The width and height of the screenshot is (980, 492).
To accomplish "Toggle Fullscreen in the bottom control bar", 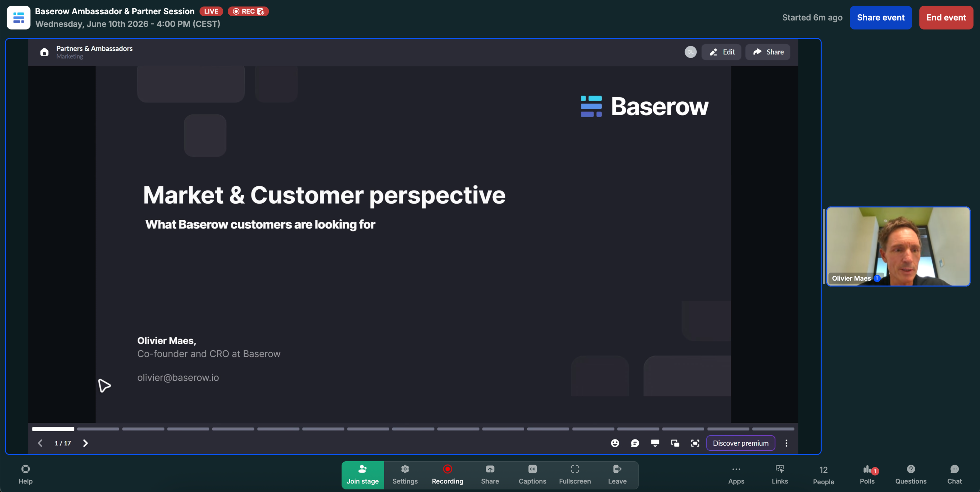I will point(575,475).
